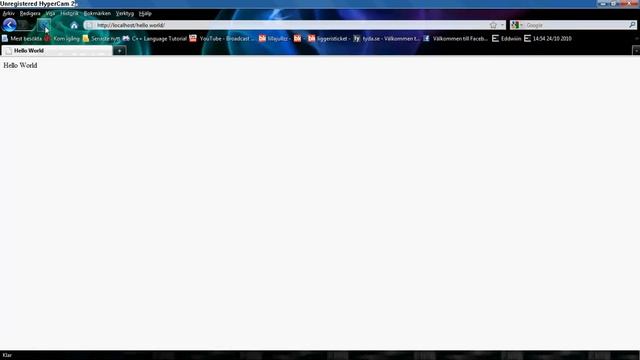This screenshot has width=640, height=360.
Task: Go to the Home page icon
Action: click(x=74, y=25)
